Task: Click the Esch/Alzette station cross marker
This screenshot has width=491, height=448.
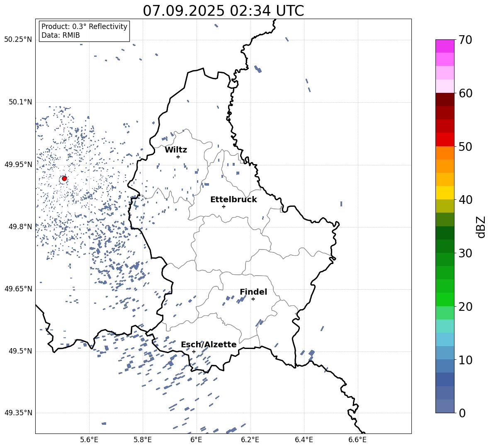Action: pos(194,351)
